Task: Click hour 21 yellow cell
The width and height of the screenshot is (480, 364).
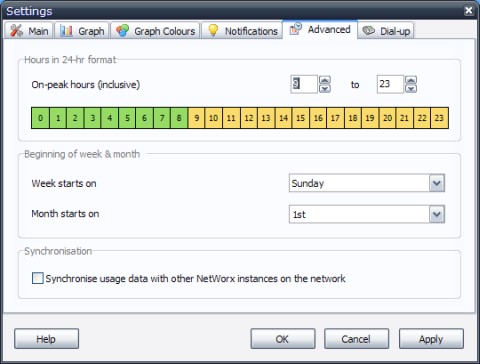Action: point(405,118)
